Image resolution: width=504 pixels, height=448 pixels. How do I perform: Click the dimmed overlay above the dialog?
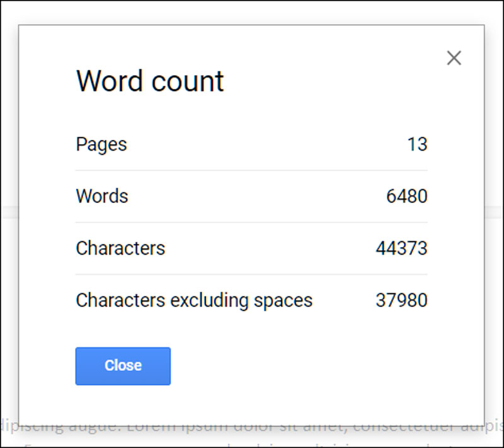tap(252, 13)
